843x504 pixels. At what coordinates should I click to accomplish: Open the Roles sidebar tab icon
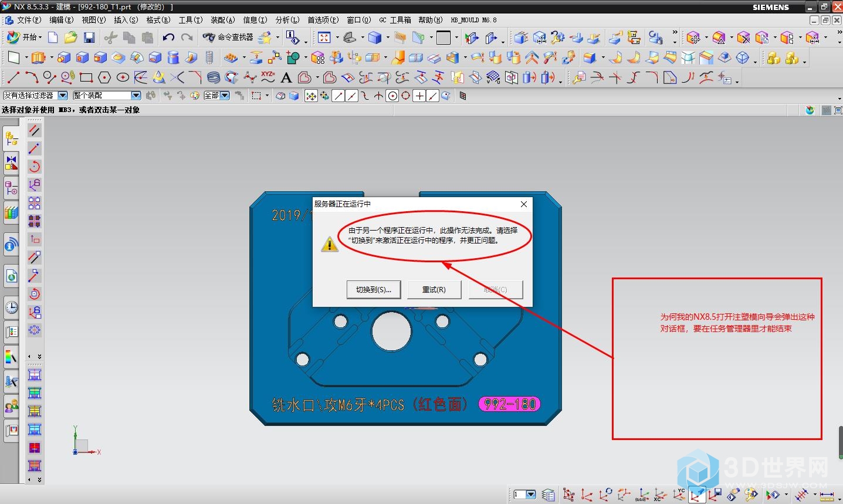coord(11,405)
